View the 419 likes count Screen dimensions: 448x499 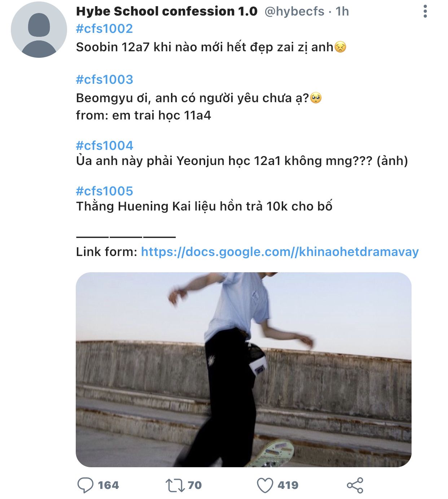coord(288,485)
